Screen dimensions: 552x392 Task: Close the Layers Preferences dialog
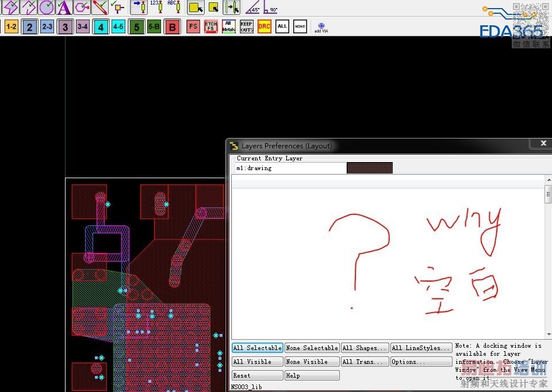coord(543,143)
